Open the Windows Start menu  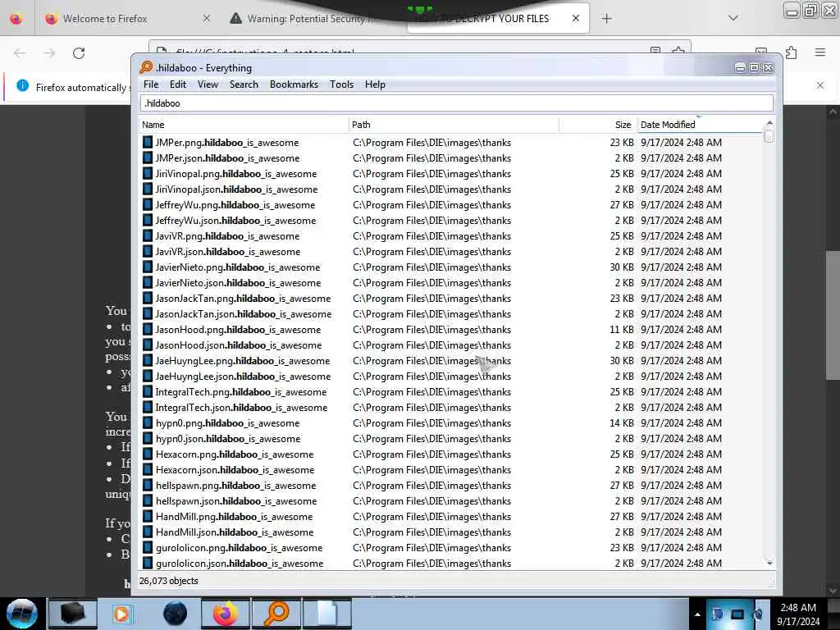point(22,614)
